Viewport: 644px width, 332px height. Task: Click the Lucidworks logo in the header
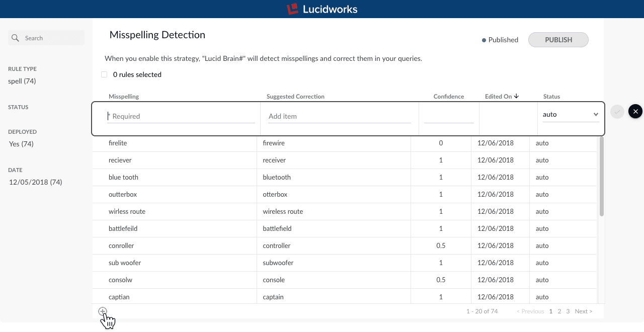(322, 9)
